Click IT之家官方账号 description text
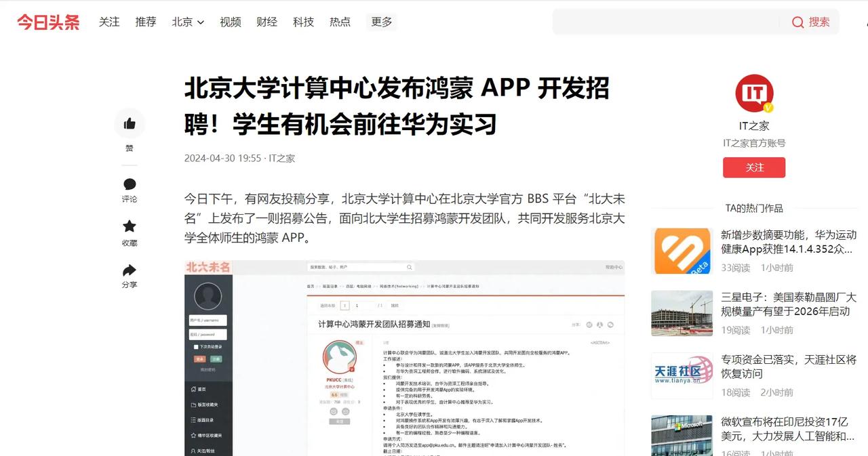The height and width of the screenshot is (456, 868). click(754, 143)
